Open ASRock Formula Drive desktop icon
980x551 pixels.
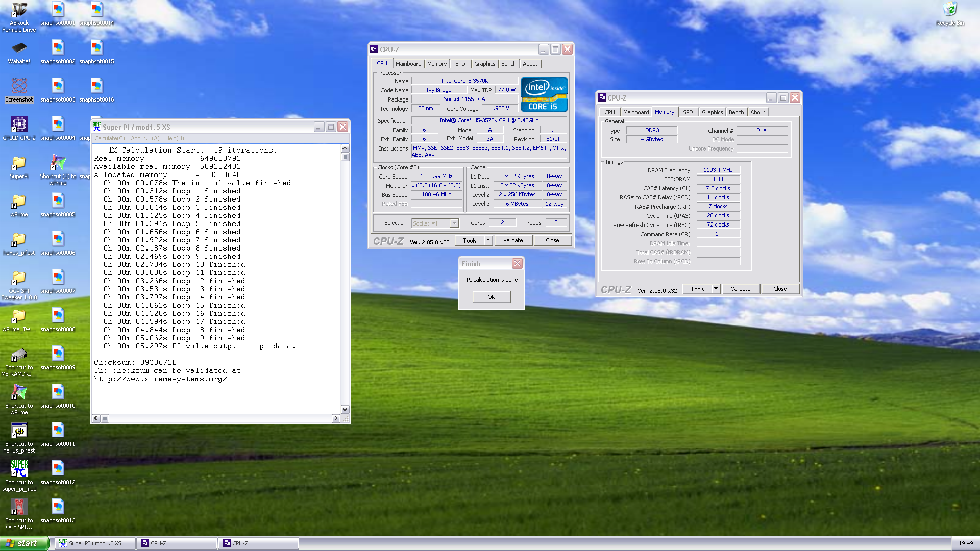click(19, 17)
